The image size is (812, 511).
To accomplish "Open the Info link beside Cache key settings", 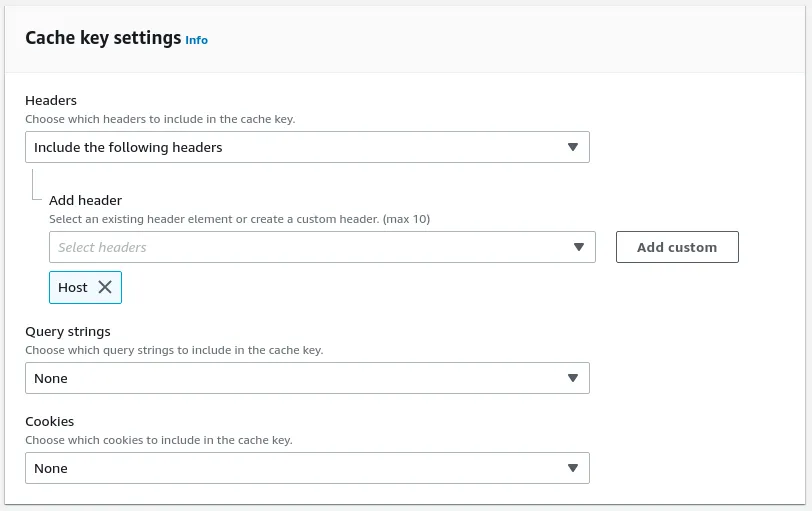I will 197,40.
